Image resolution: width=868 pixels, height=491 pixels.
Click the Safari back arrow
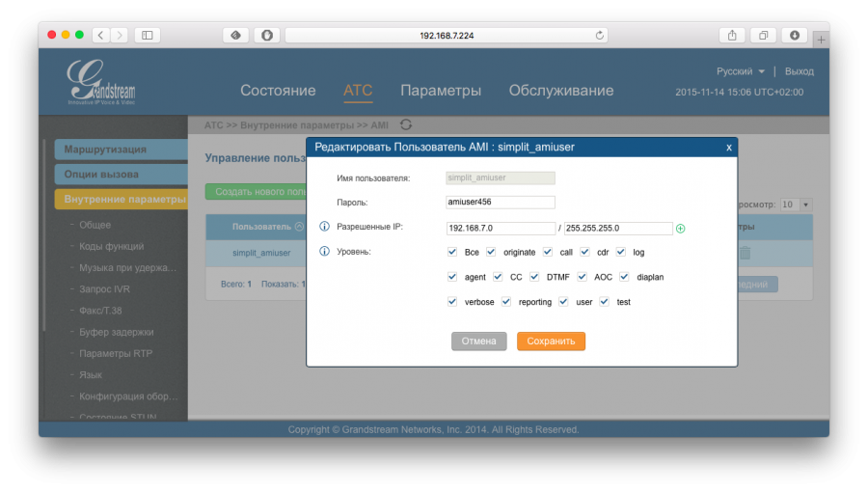point(100,36)
